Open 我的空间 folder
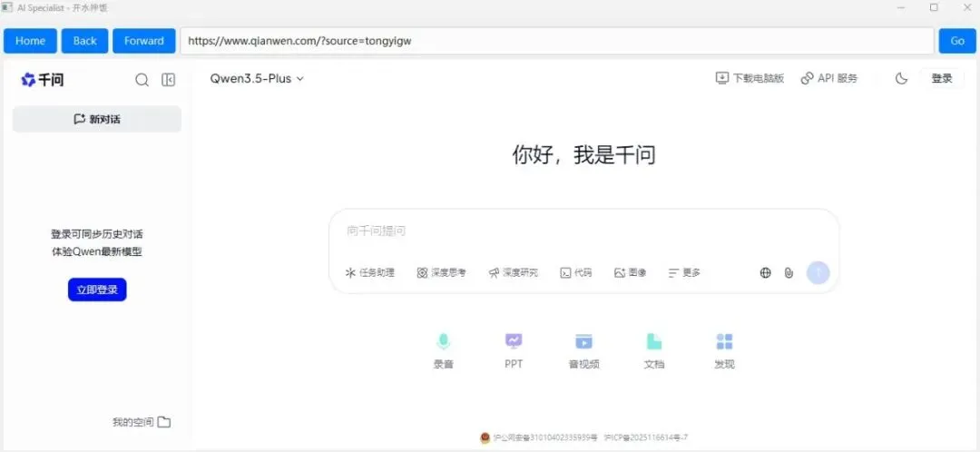The image size is (980, 452). point(142,422)
